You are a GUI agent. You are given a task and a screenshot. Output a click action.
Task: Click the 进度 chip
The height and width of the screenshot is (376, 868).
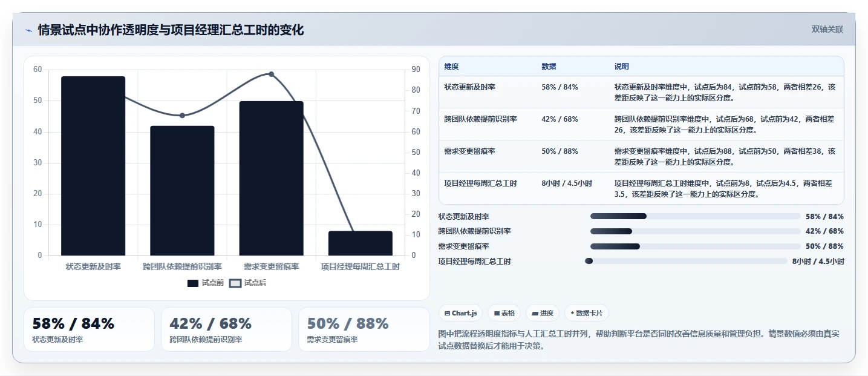coord(543,313)
